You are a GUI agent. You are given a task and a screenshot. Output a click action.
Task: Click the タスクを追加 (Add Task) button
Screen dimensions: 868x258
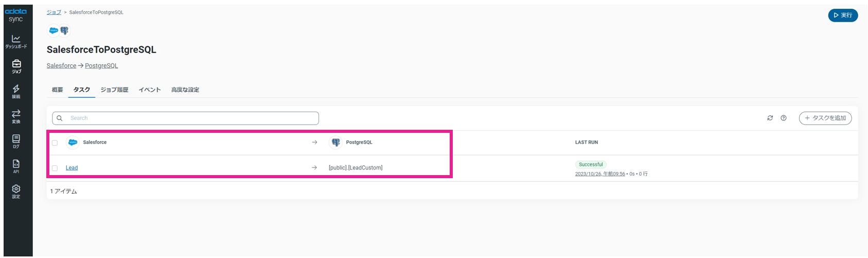(x=825, y=118)
